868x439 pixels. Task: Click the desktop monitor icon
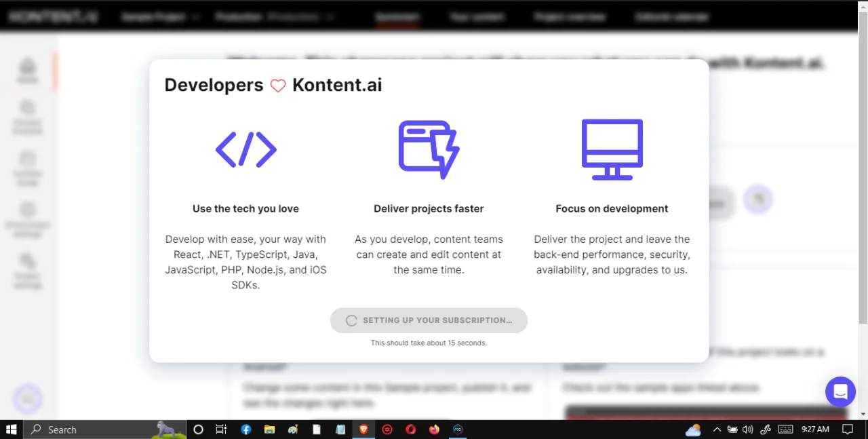(612, 149)
